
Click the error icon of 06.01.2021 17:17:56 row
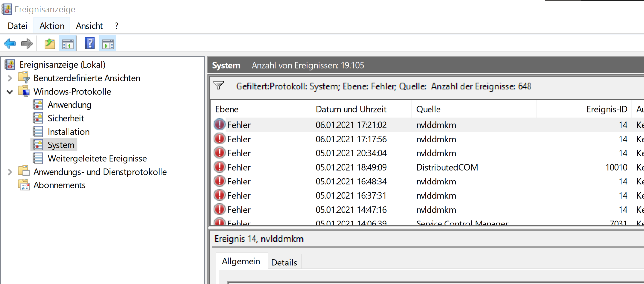click(219, 139)
